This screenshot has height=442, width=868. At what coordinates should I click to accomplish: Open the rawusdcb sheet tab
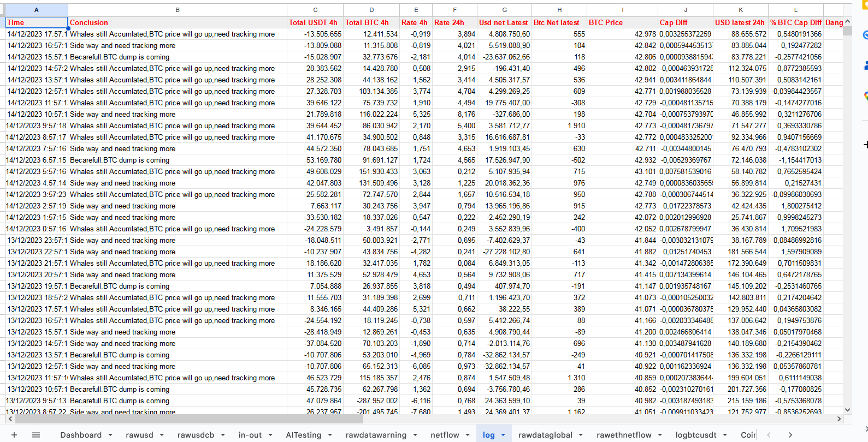tap(196, 435)
